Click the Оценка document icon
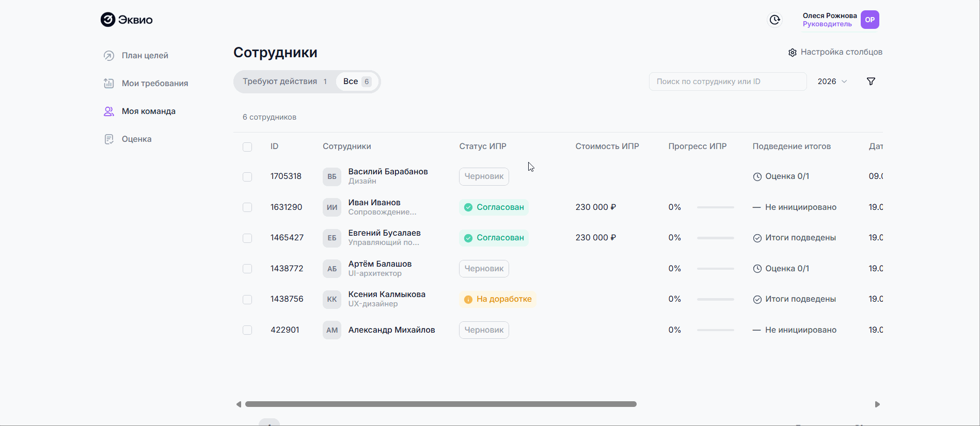 (x=109, y=139)
